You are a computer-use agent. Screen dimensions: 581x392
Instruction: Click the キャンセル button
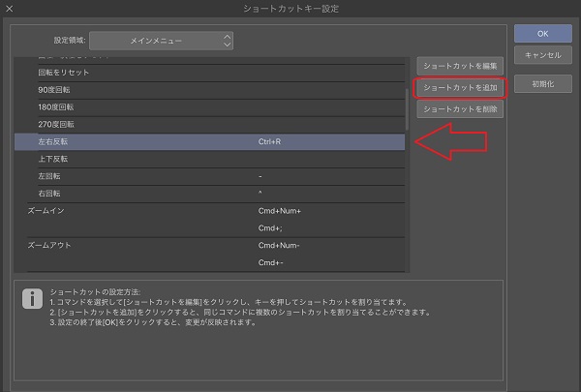click(543, 55)
